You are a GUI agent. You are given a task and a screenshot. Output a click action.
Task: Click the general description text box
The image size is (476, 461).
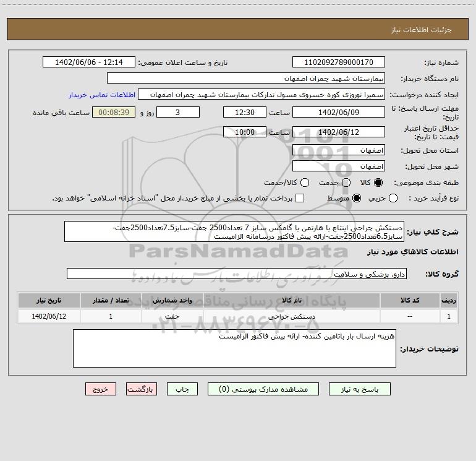(234, 231)
